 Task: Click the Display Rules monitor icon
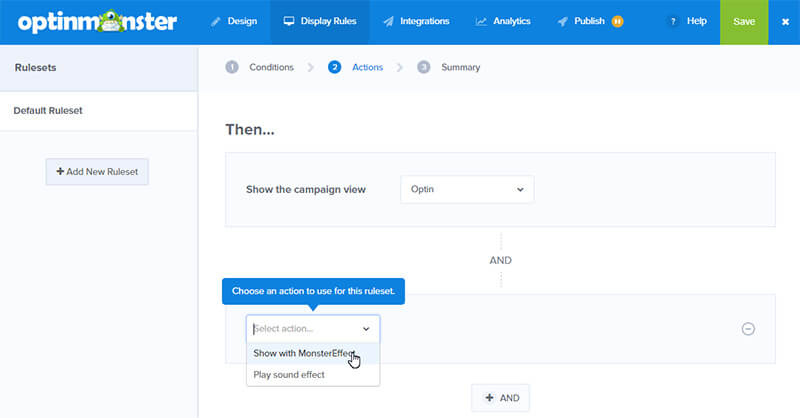pos(289,21)
